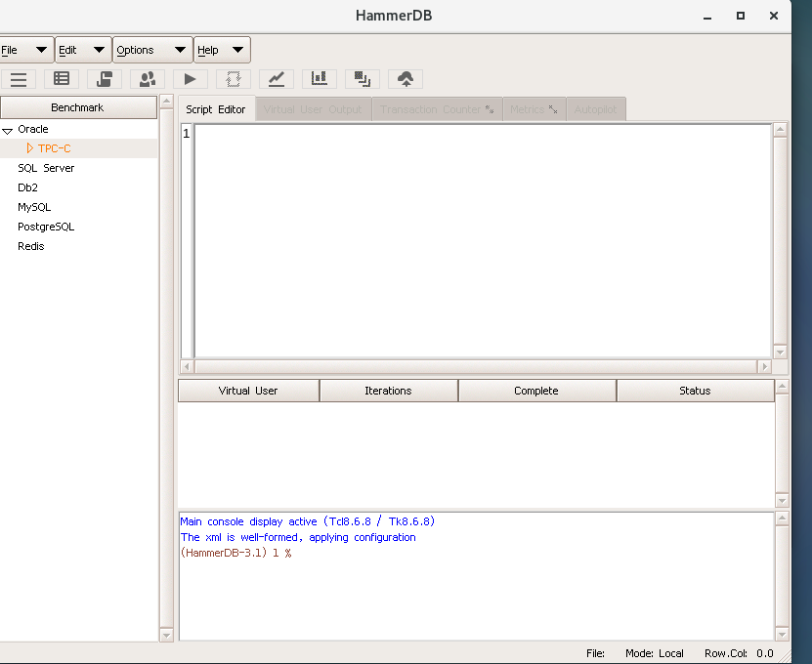Viewport: 812px width, 664px height.
Task: Click the script editor scroll up arrow
Action: point(781,130)
